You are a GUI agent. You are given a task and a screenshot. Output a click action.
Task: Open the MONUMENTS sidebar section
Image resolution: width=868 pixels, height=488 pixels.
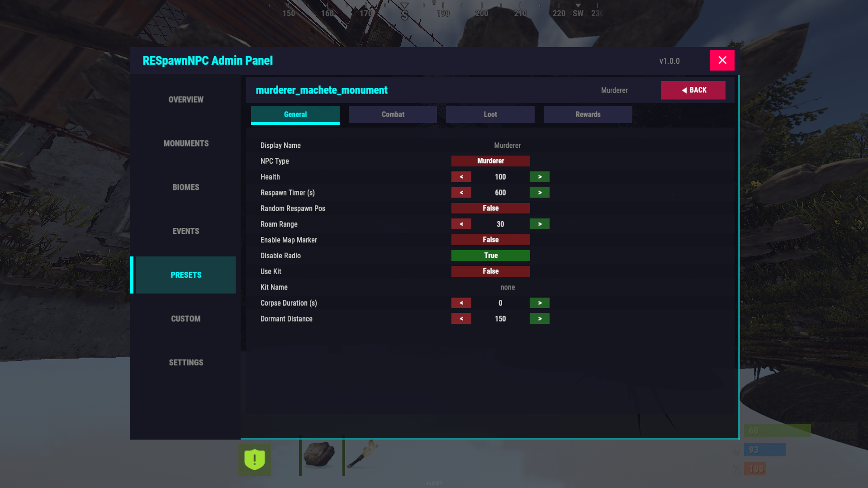(x=186, y=144)
